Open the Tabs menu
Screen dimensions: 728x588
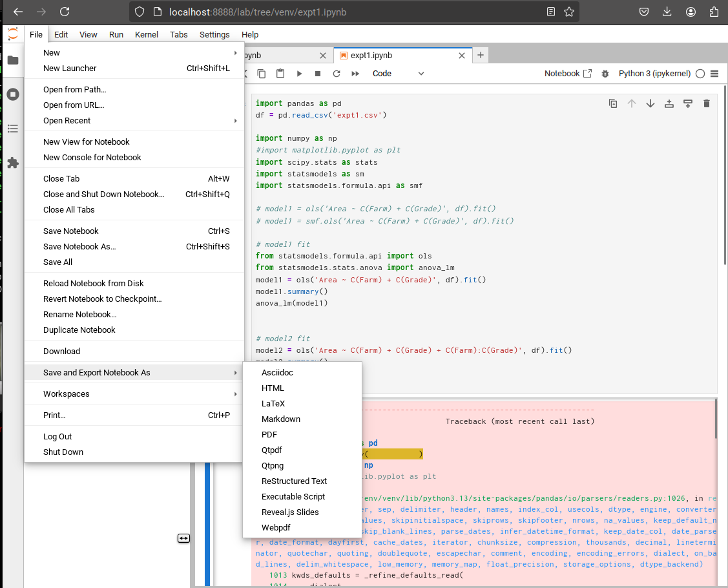179,34
